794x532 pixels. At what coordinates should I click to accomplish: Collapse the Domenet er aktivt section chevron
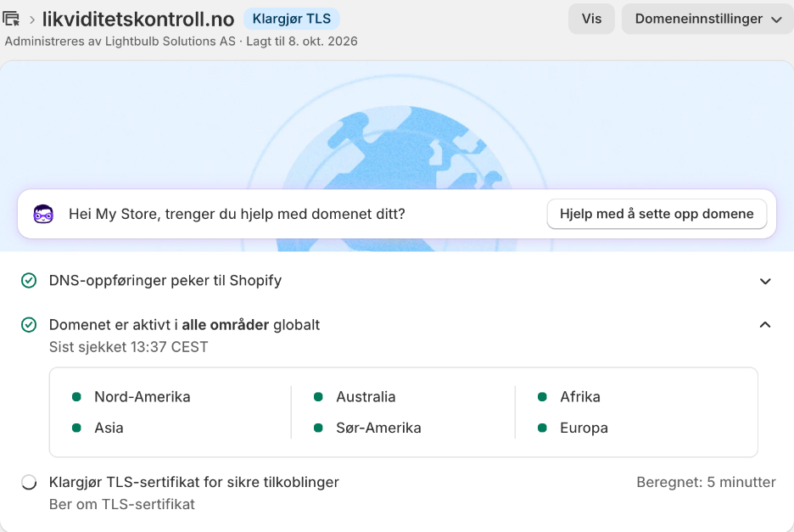[765, 325]
